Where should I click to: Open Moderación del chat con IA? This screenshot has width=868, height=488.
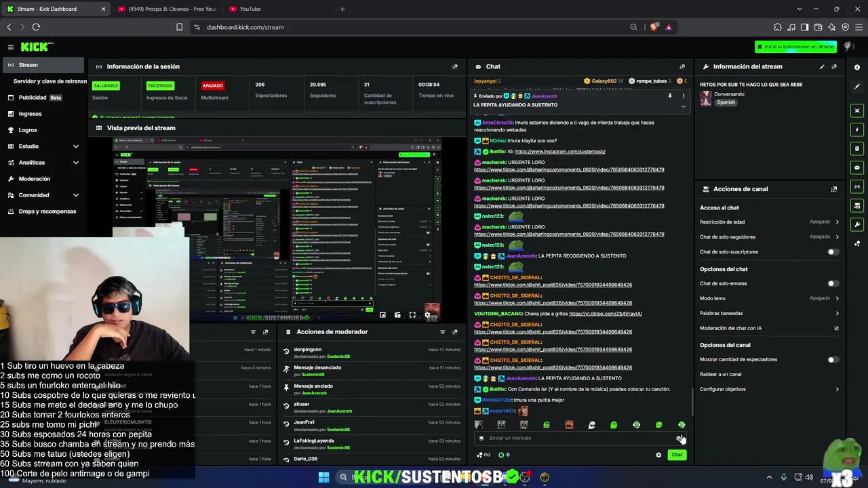pos(770,328)
